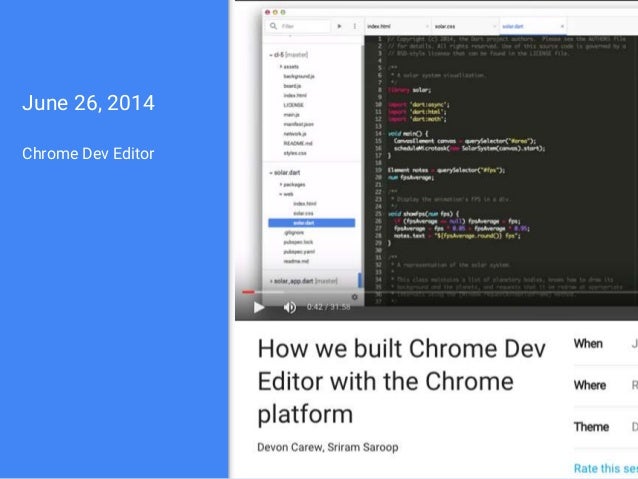
Task: Open styles.css in the file tree
Action: [295, 153]
